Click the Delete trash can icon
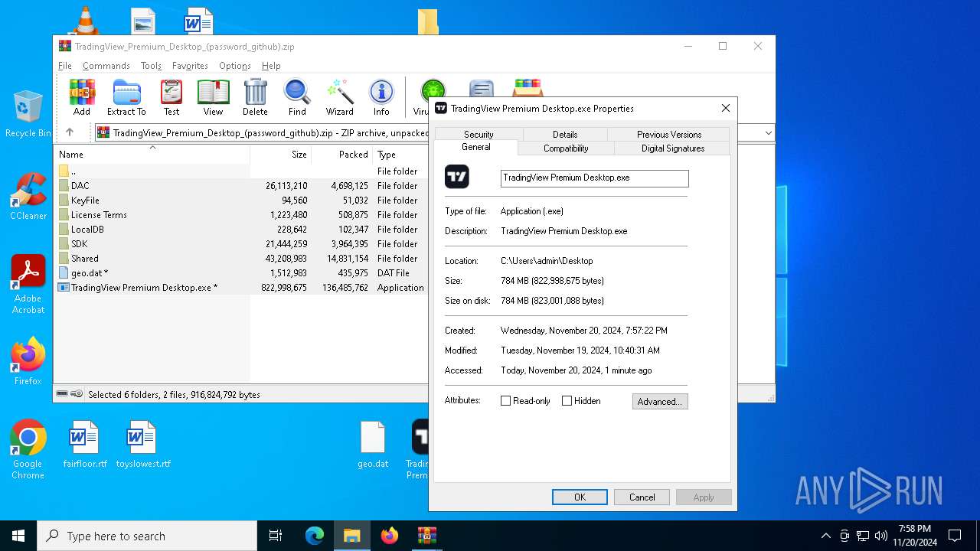This screenshot has height=551, width=980. tap(255, 97)
